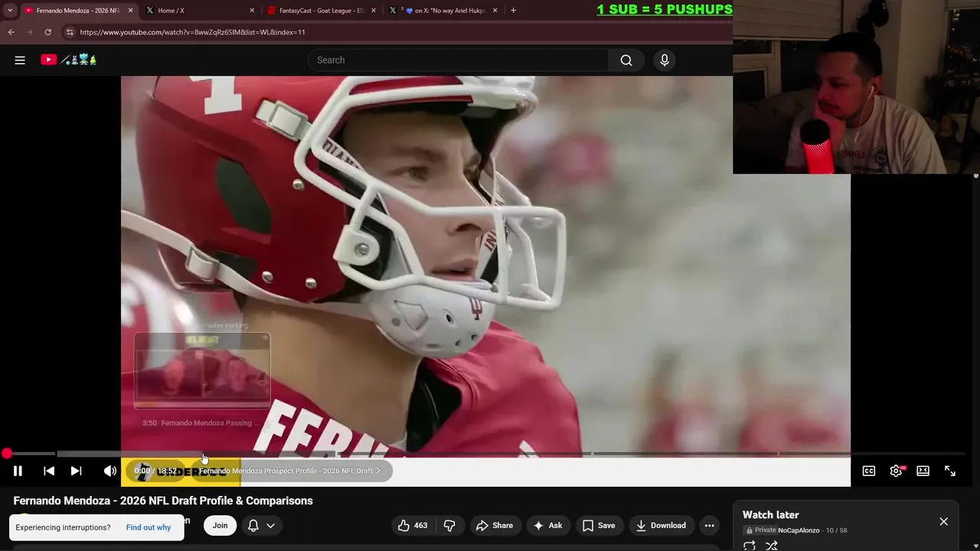Go to the YouTube home logo
The height and width of the screenshot is (551, 980).
[68, 60]
